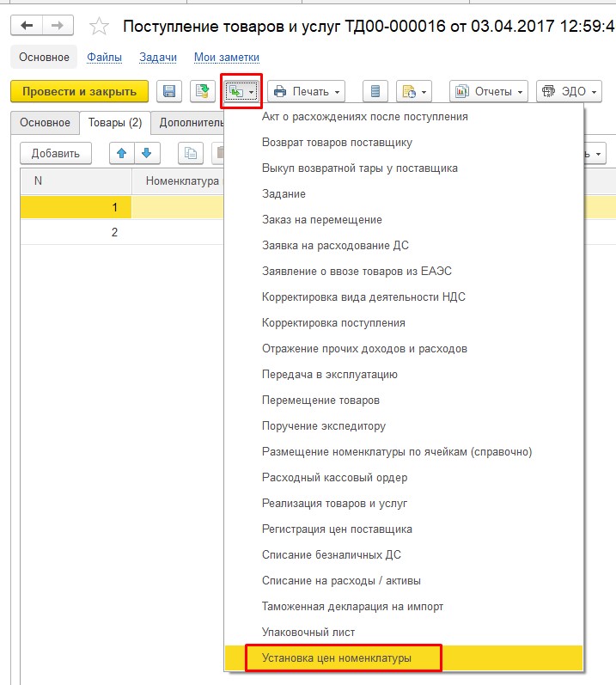The image size is (616, 685).
Task: Click the document movements list icon
Action: (375, 91)
